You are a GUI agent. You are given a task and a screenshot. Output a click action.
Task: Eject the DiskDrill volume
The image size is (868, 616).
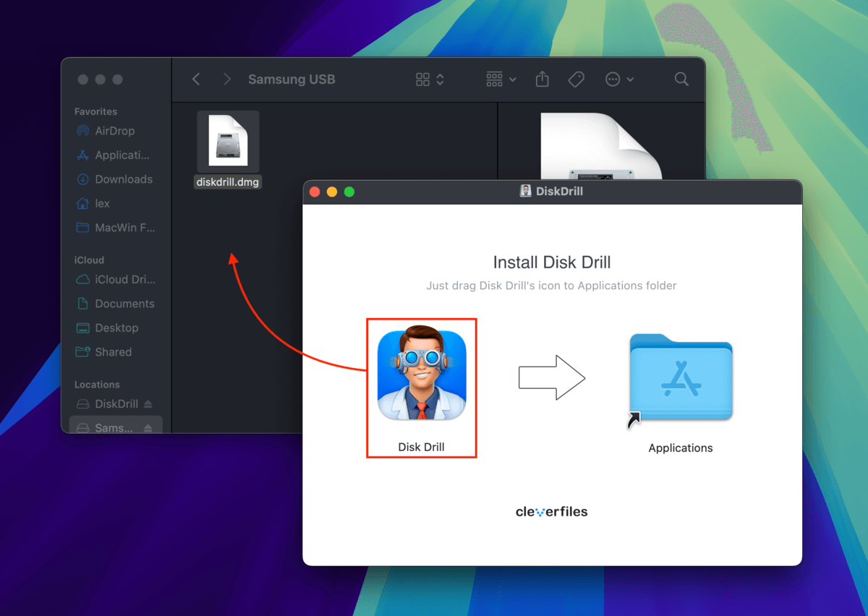(148, 404)
